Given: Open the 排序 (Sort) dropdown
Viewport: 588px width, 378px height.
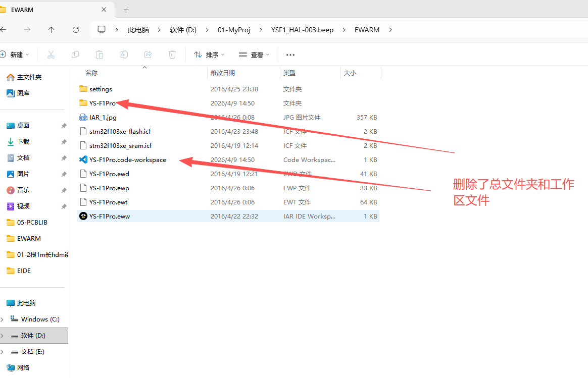Looking at the screenshot, I should click(x=209, y=55).
